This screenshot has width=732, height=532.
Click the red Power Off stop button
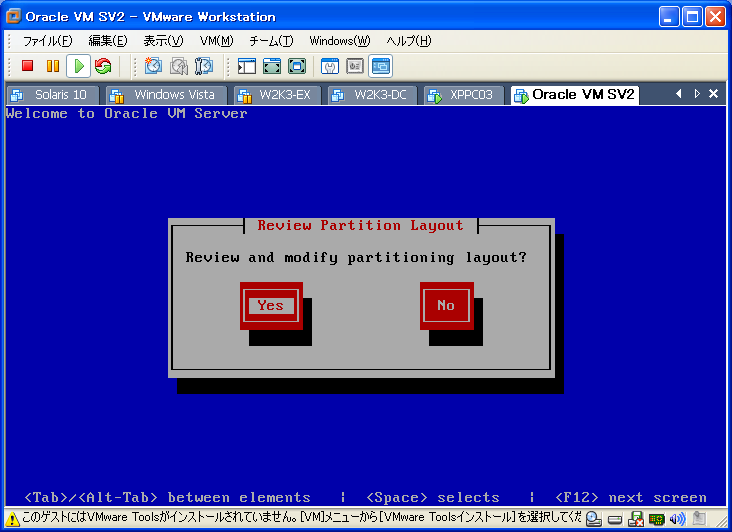click(28, 66)
